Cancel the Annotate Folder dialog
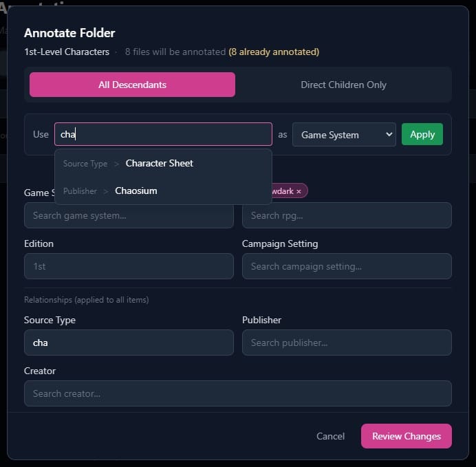Image resolution: width=476 pixels, height=467 pixels. tap(330, 436)
